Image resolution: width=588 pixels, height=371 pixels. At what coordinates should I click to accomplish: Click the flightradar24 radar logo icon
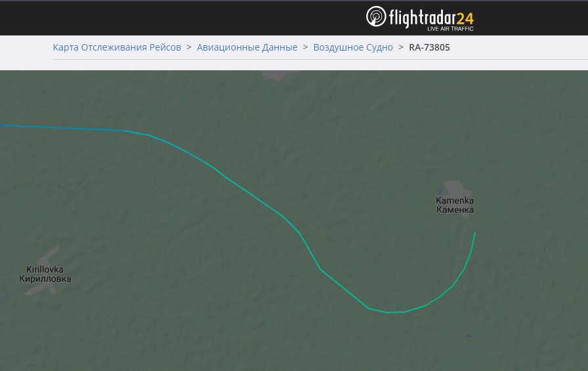(x=376, y=16)
